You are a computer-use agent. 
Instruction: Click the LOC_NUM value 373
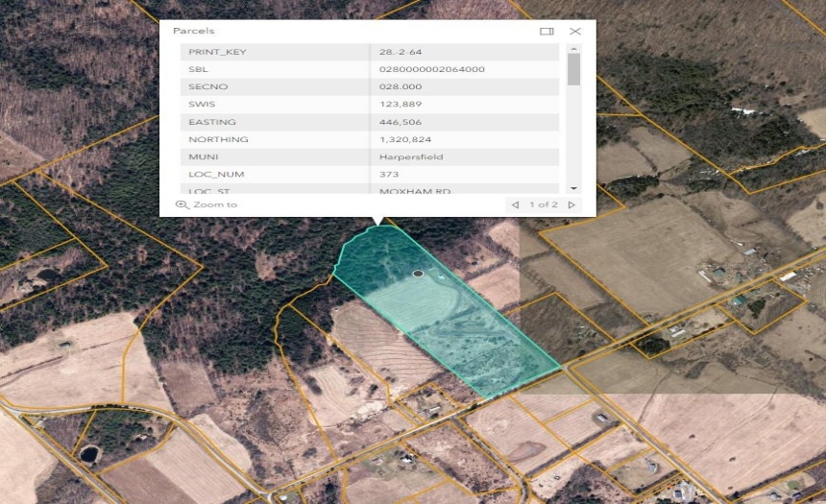(x=389, y=174)
